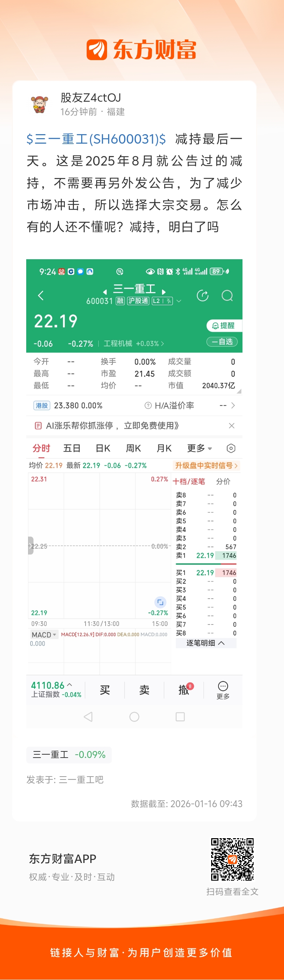
Task: Tap the 买1 22.19 order row
Action: click(x=206, y=573)
